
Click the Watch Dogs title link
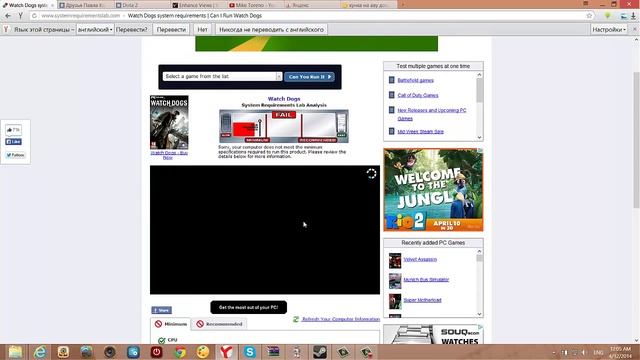click(284, 99)
